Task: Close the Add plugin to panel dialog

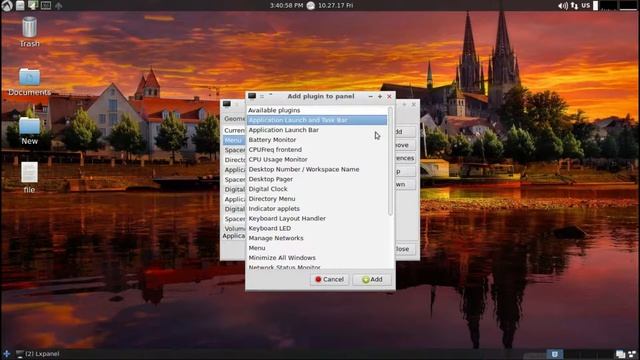Action: pos(389,96)
